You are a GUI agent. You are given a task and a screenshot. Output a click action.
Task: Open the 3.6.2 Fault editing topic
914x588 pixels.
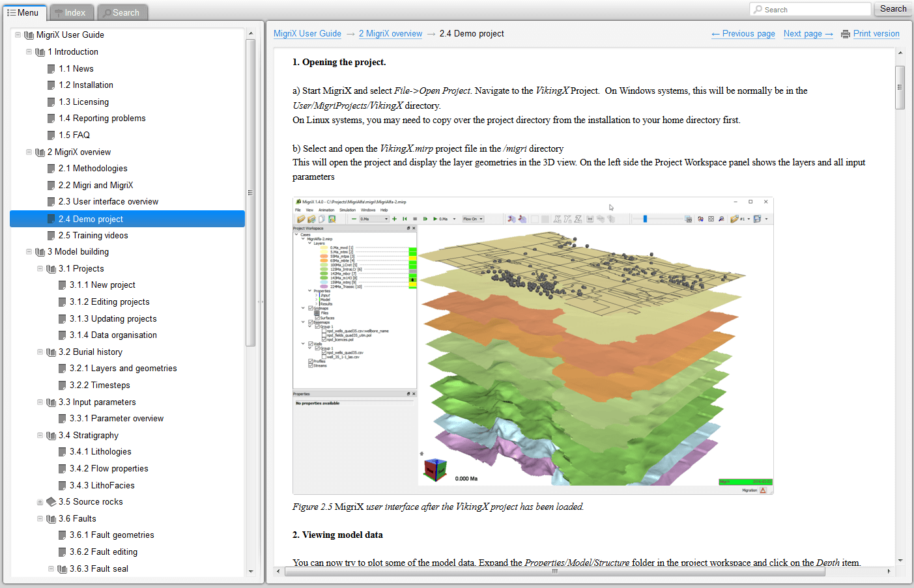[104, 552]
